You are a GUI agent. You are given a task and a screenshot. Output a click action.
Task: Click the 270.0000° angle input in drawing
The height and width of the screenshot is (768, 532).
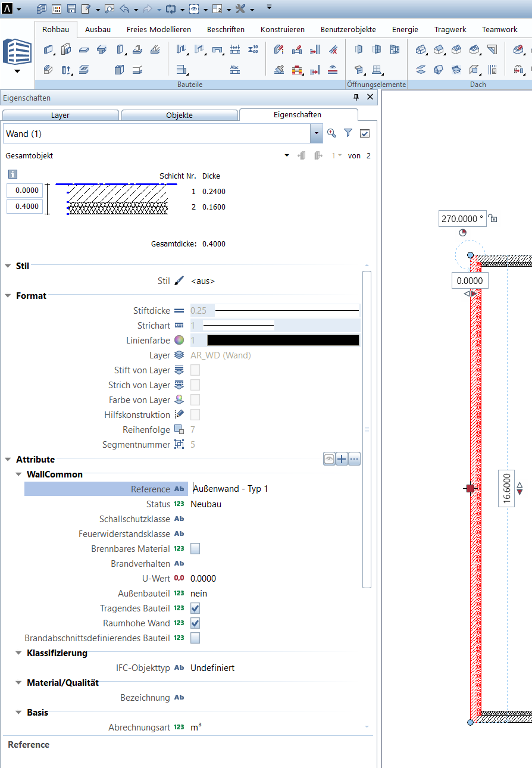tap(462, 218)
